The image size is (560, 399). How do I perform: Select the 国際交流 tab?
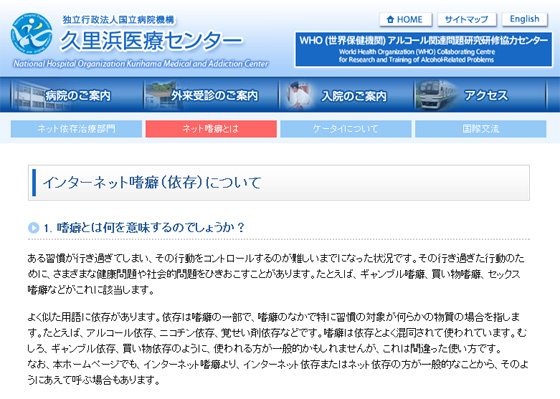coord(480,129)
